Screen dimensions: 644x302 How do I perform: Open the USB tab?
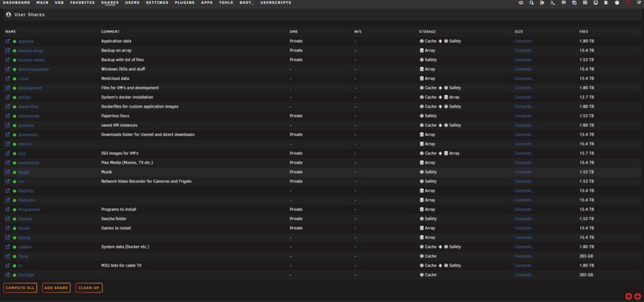point(59,3)
